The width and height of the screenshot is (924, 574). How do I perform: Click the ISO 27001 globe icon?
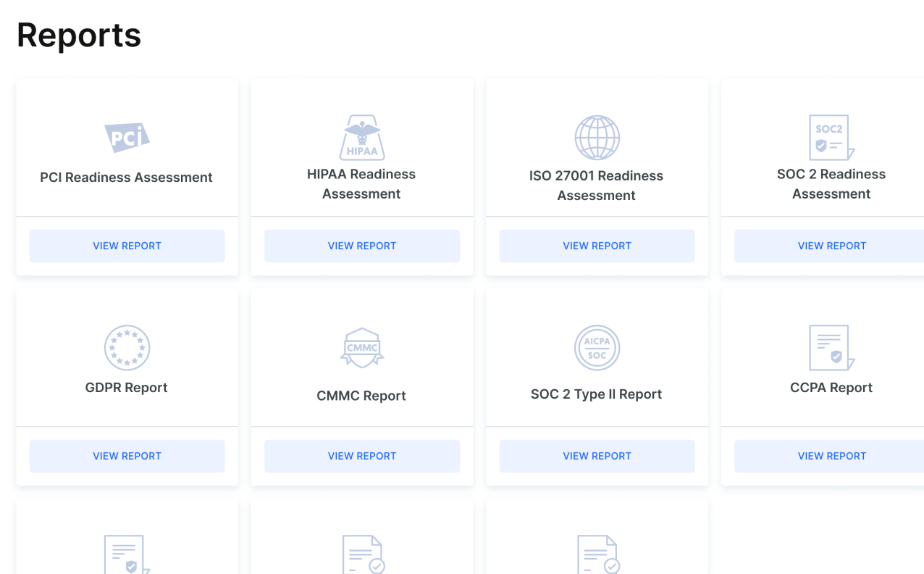click(x=597, y=138)
